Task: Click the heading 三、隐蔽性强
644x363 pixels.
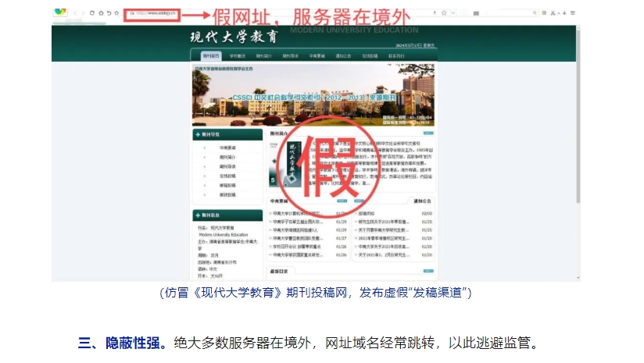Action: pos(123,343)
